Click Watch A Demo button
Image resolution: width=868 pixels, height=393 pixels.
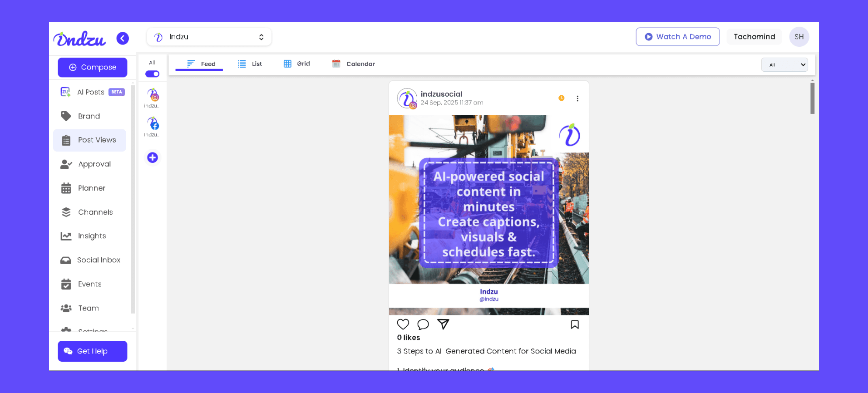pos(678,37)
